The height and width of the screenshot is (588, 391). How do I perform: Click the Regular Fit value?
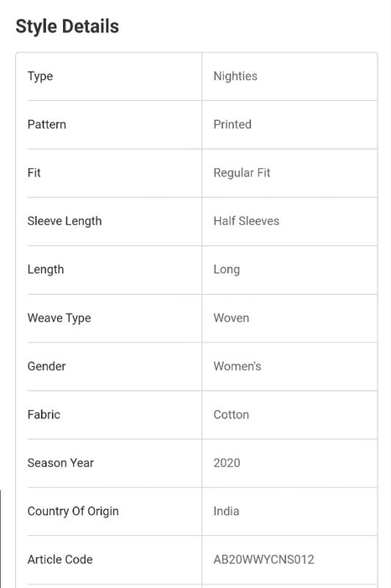(x=242, y=173)
